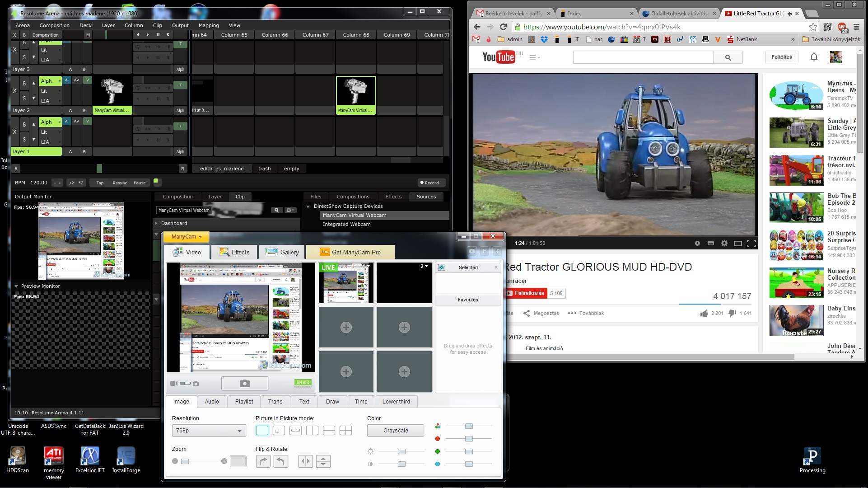Adjust the brightness slider in ManyCam
Viewport: 868px width, 488px height.
(x=401, y=451)
